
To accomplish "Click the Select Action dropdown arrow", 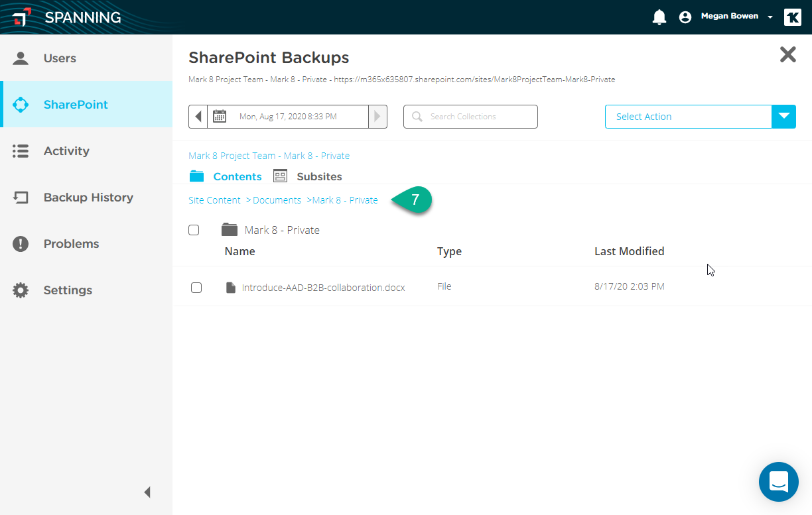I will tap(784, 117).
